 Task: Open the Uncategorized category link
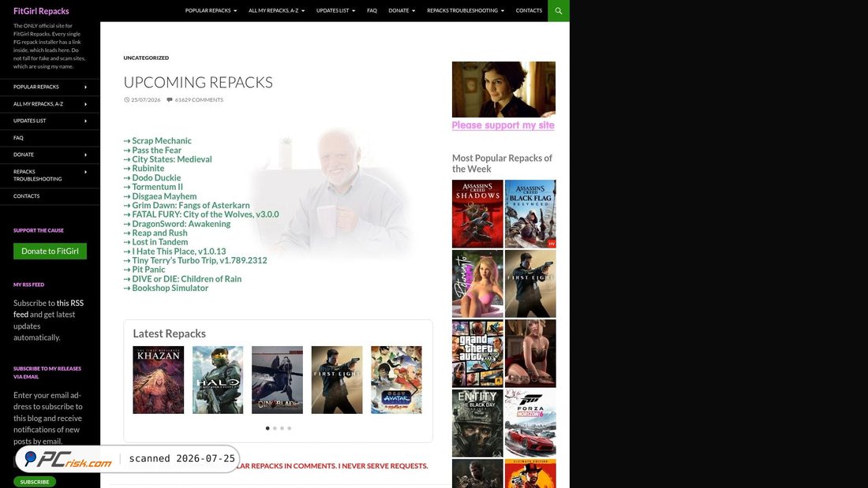(146, 58)
